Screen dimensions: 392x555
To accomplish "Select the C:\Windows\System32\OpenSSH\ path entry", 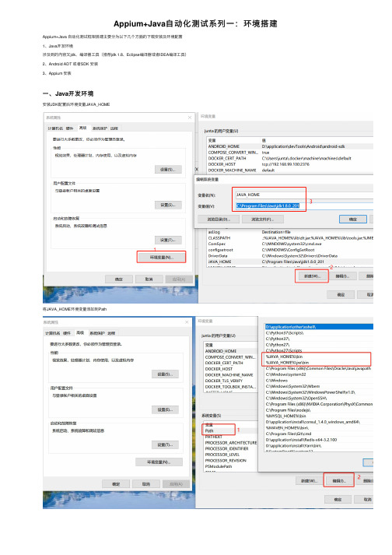I will tap(319, 399).
